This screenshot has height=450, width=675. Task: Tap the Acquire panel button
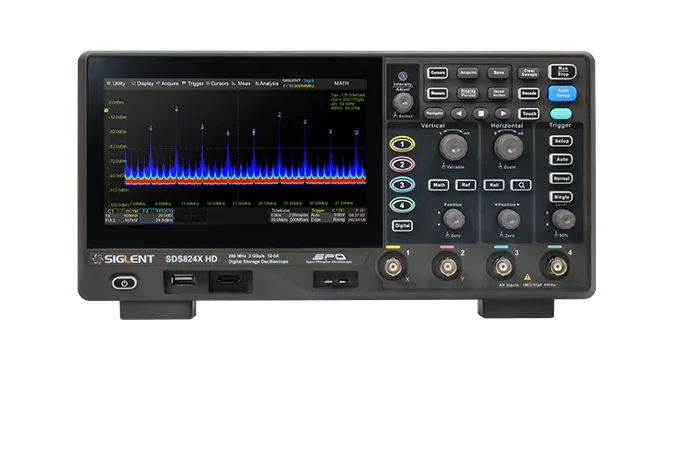click(x=468, y=73)
